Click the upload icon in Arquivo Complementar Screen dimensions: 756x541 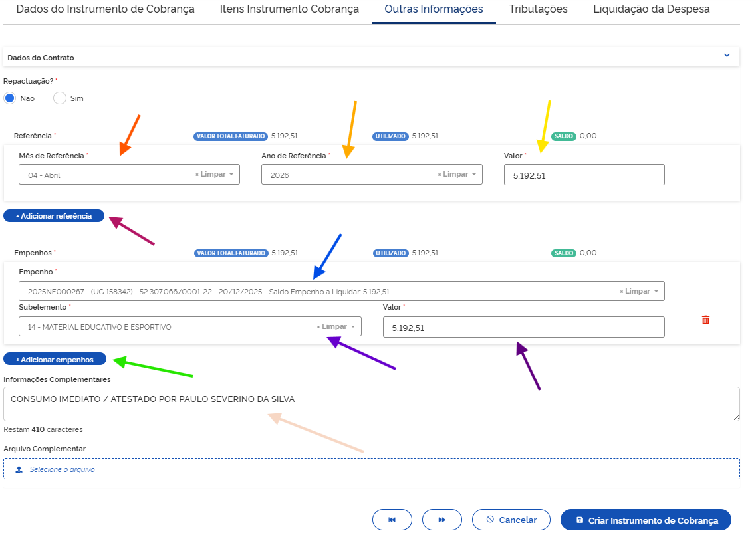point(19,469)
